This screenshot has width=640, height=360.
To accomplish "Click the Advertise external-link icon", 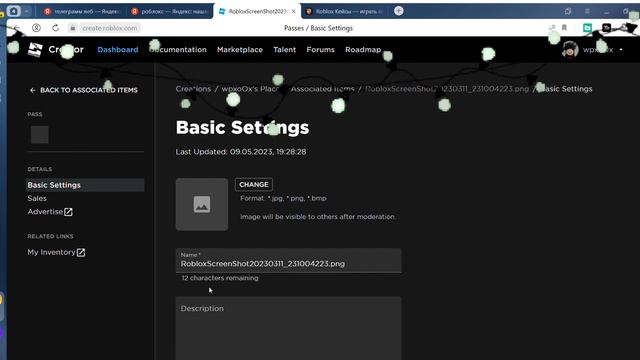I will click(68, 212).
